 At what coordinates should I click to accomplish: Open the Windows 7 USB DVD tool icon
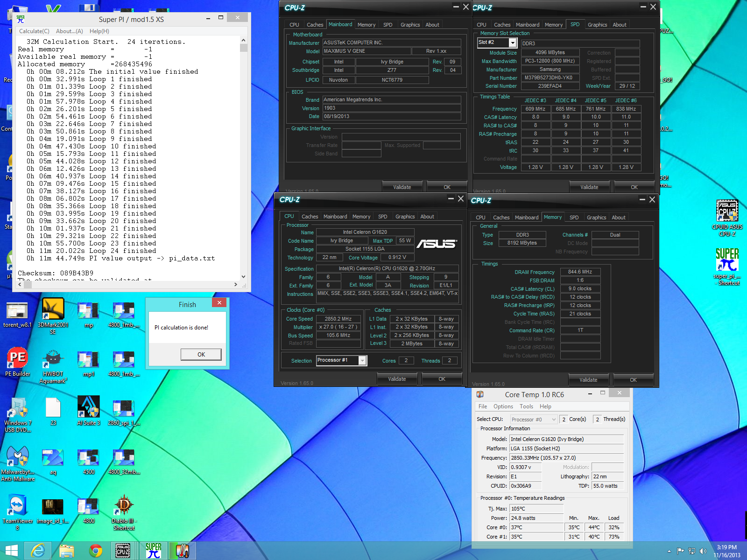tap(17, 415)
